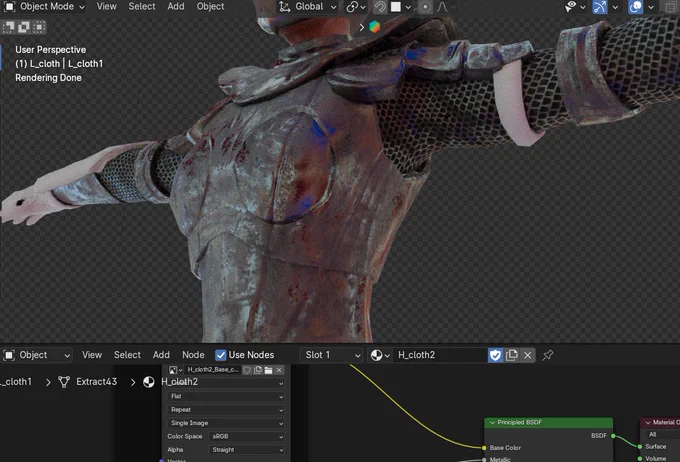Click Extract43 in the breadcrumb

96,382
